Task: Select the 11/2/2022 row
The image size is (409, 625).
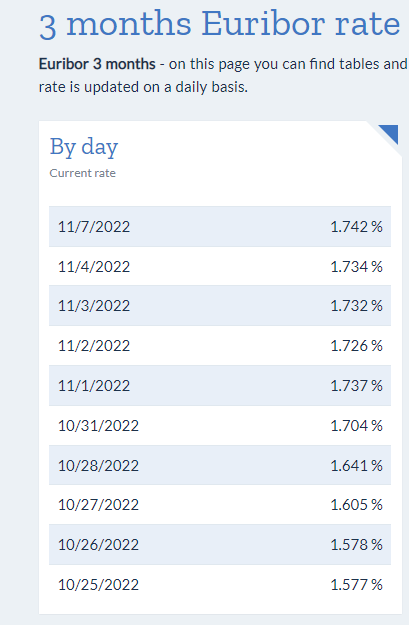Action: tap(220, 346)
